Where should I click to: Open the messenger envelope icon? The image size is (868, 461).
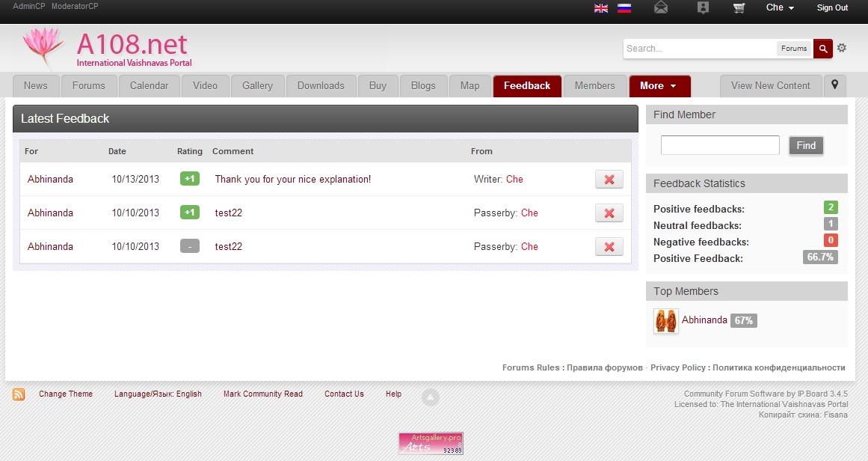(x=661, y=7)
